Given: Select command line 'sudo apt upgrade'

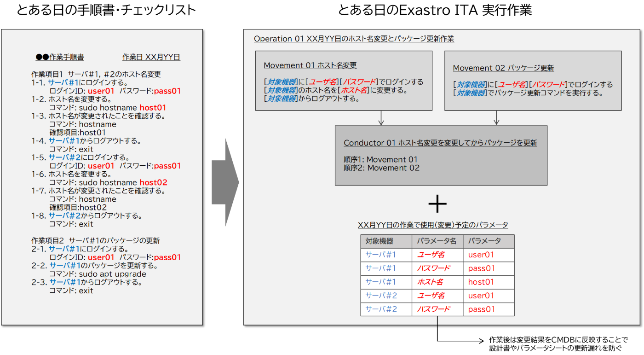Looking at the screenshot, I should coord(113,274).
